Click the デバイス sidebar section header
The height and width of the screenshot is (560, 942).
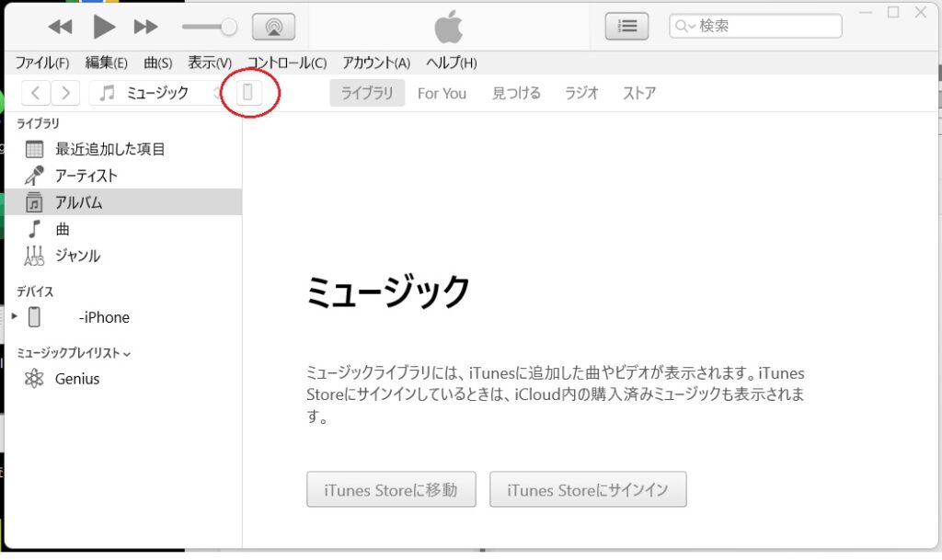click(35, 291)
